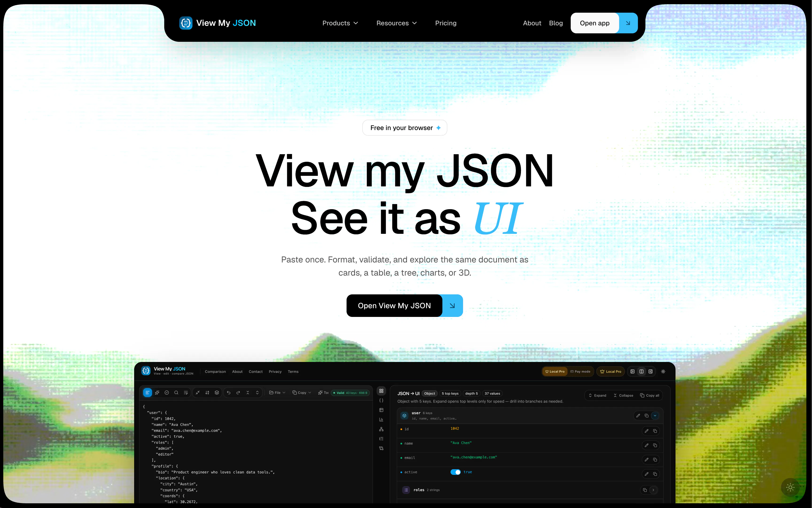This screenshot has width=812, height=508.
Task: Toggle the active true switch
Action: pyautogui.click(x=456, y=472)
